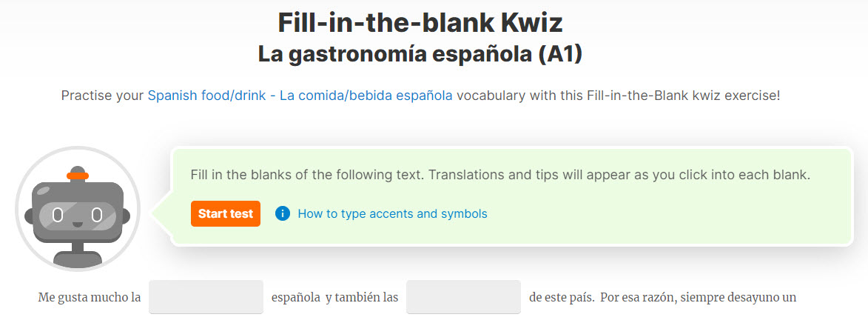Click the robot's right eye
The image size is (868, 320).
[97, 215]
